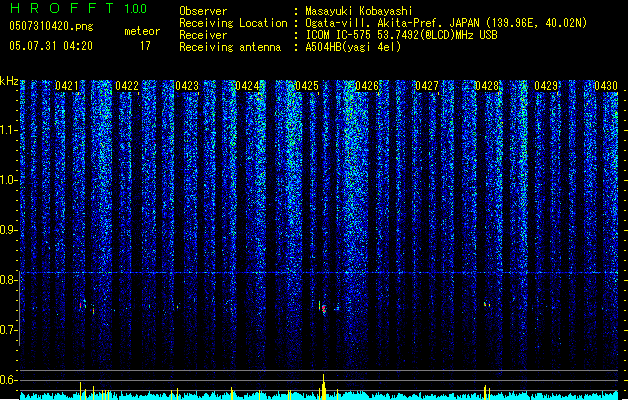Click the 0422 time marker
The width and height of the screenshot is (629, 400).
click(127, 86)
